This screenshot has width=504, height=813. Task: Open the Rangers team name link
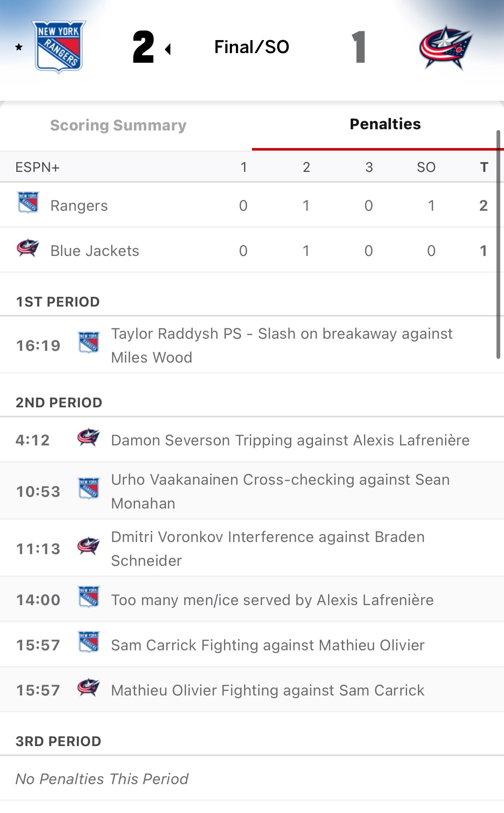tap(79, 206)
